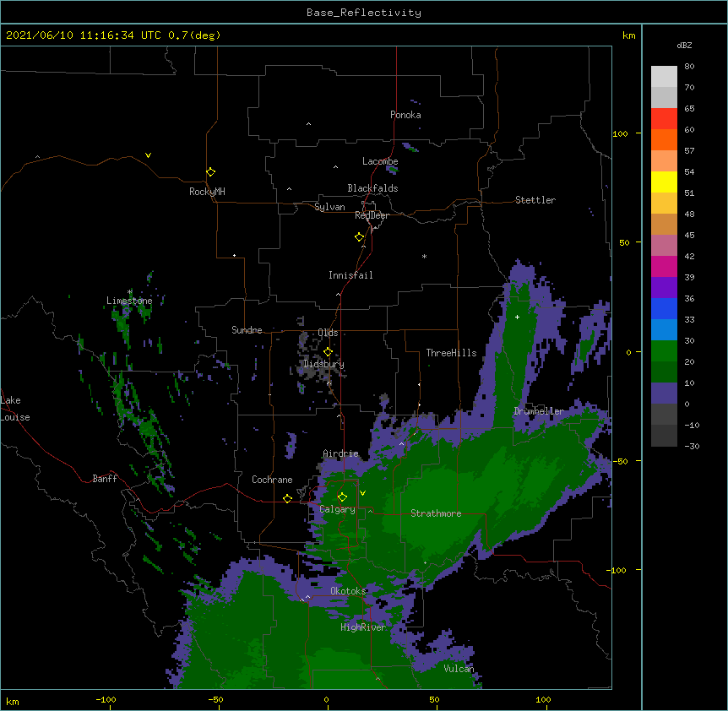
Task: Select the Vulcan label
Action: (x=459, y=669)
